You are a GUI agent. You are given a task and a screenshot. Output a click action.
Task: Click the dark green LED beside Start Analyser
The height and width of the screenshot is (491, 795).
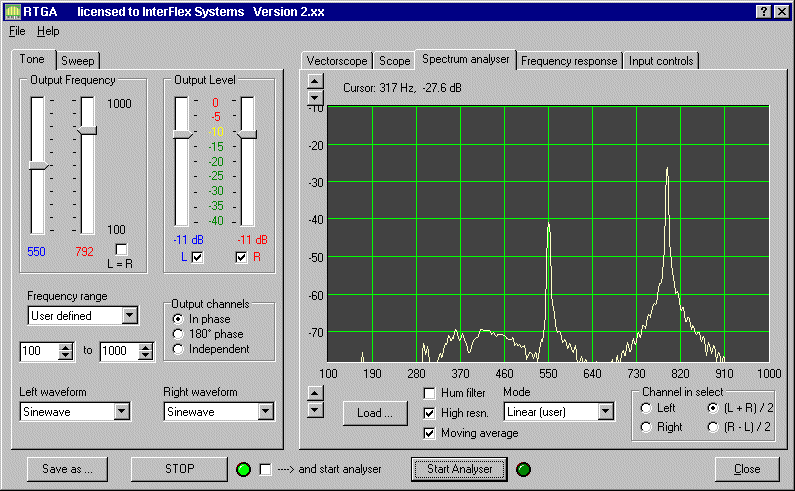tap(523, 469)
